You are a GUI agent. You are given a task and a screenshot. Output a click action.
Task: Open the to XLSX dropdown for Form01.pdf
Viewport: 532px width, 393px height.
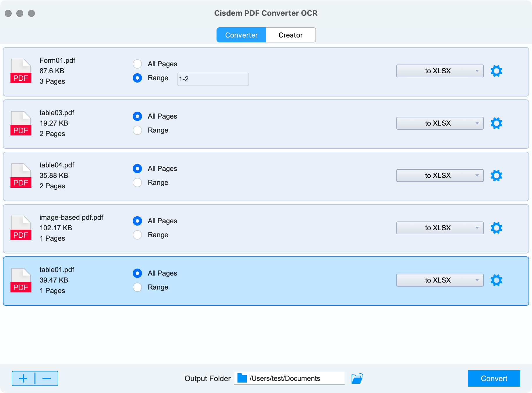[x=440, y=71]
